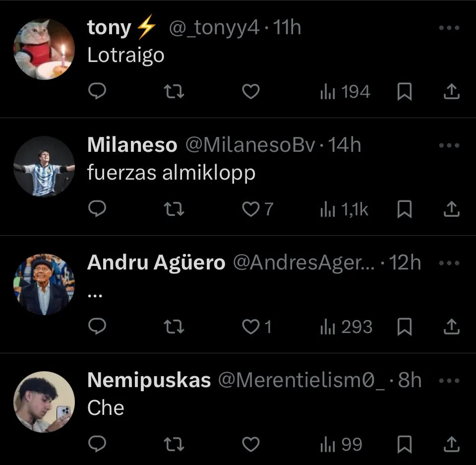Share Andru Agüero's tweet
Screen dimensions: 476x465
[451, 327]
